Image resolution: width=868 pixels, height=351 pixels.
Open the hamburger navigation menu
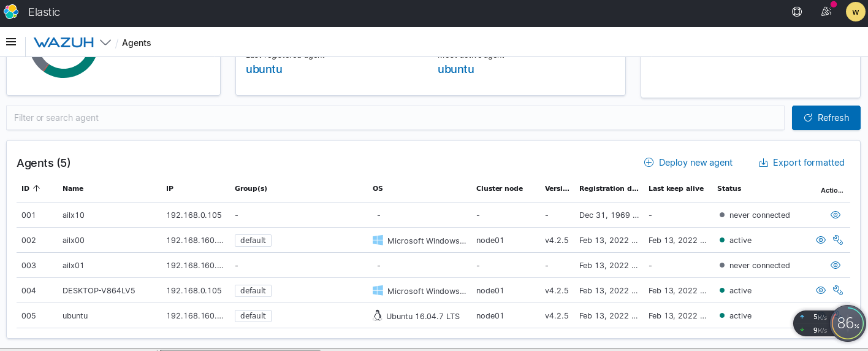pos(11,42)
